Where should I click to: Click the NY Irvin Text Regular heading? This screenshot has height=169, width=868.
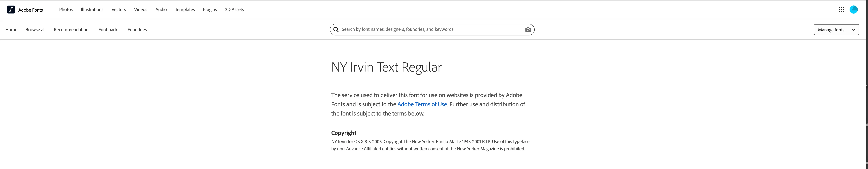coord(387,67)
